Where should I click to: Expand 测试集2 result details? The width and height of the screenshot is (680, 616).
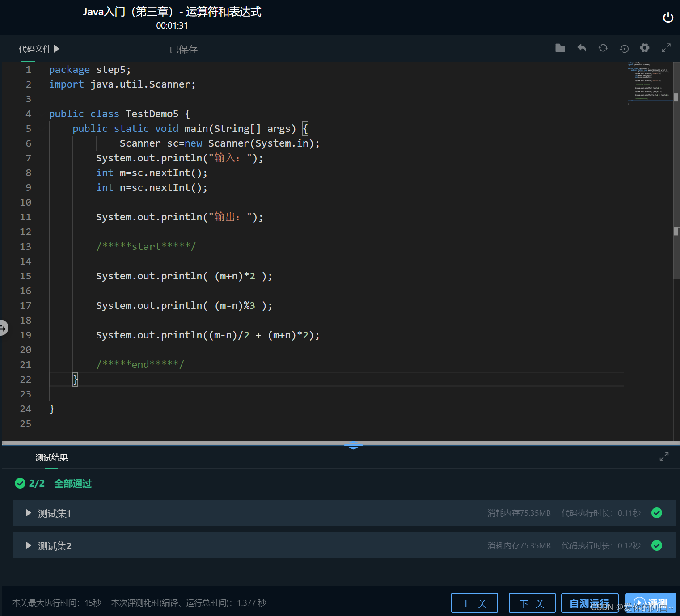pyautogui.click(x=28, y=545)
